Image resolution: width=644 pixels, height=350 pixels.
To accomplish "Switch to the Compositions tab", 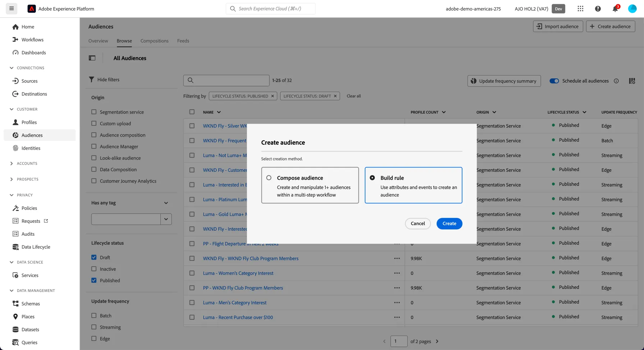I will click(155, 41).
